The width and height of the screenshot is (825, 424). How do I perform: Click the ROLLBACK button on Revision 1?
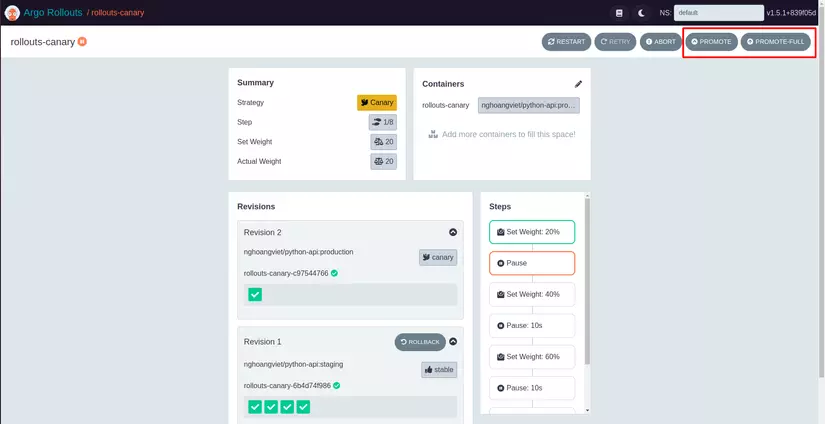point(420,342)
